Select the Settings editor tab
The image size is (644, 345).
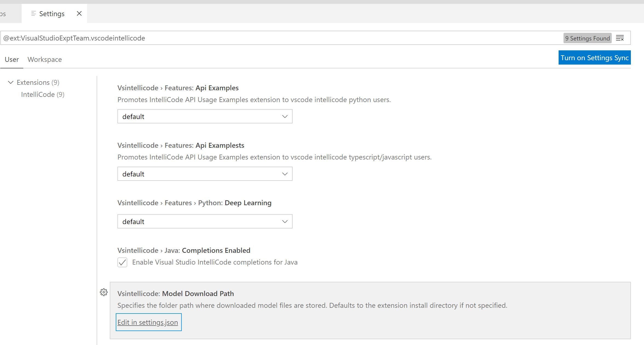coord(52,14)
